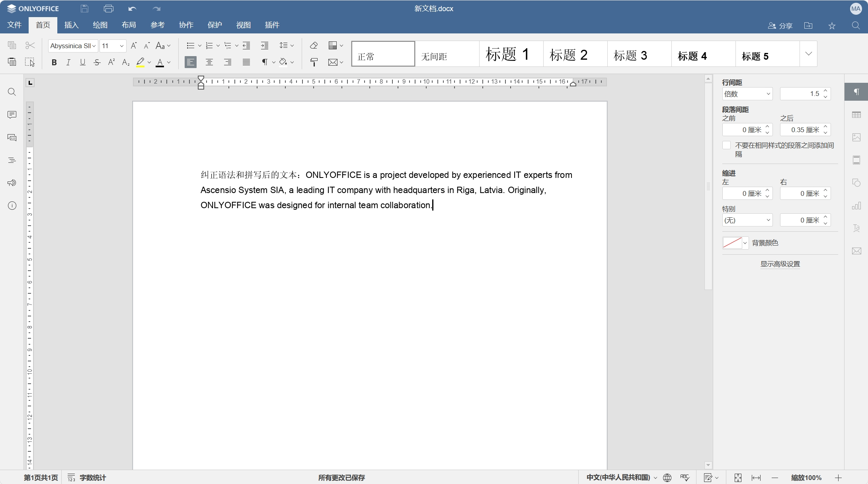Decrease font size with the A-down icon
Viewport: 868px width, 484px height.
point(147,46)
